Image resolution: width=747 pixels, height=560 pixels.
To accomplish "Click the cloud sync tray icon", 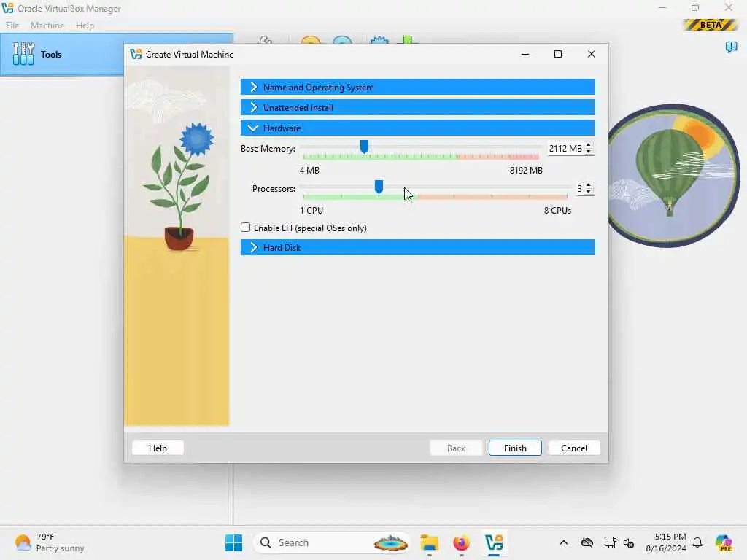I will pyautogui.click(x=587, y=542).
